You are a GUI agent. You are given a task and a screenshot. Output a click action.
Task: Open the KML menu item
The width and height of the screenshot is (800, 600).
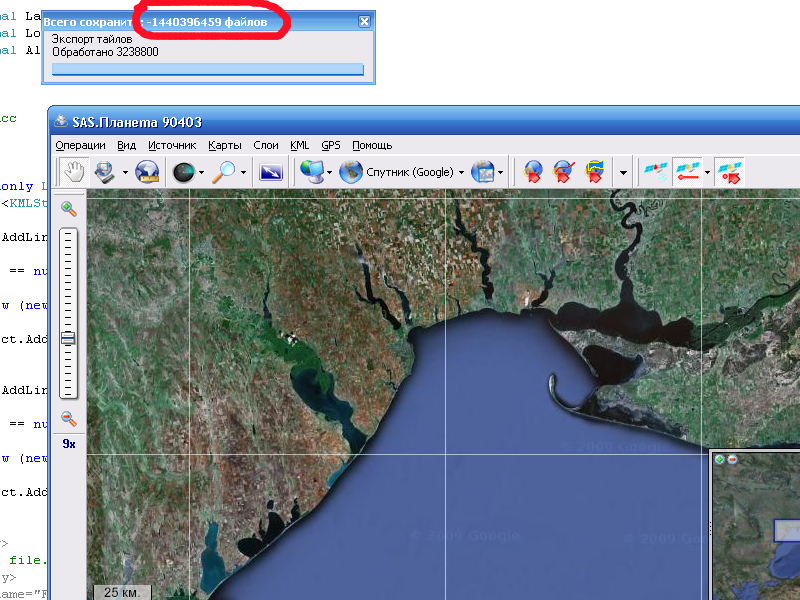point(299,145)
